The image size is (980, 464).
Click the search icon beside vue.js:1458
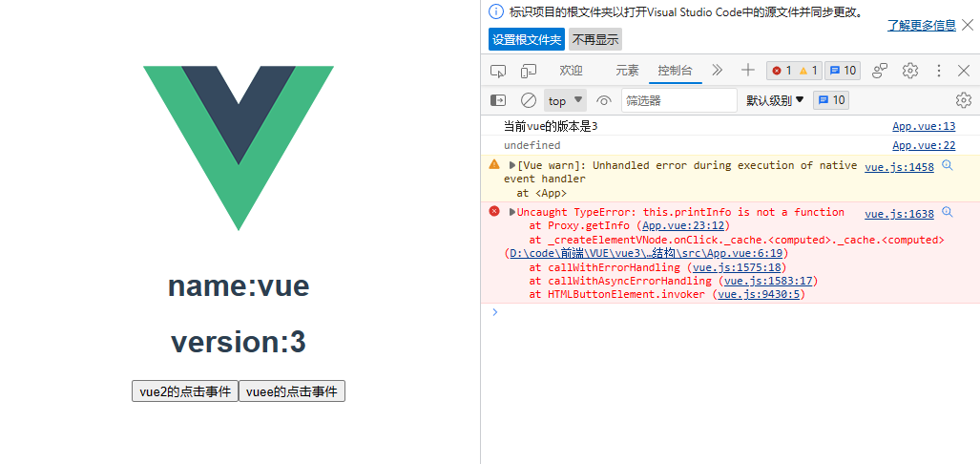(948, 166)
